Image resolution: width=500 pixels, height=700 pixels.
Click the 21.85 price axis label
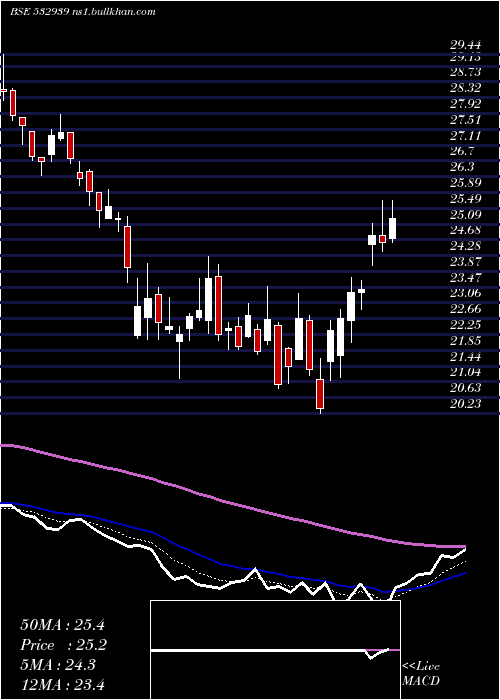tap(466, 341)
